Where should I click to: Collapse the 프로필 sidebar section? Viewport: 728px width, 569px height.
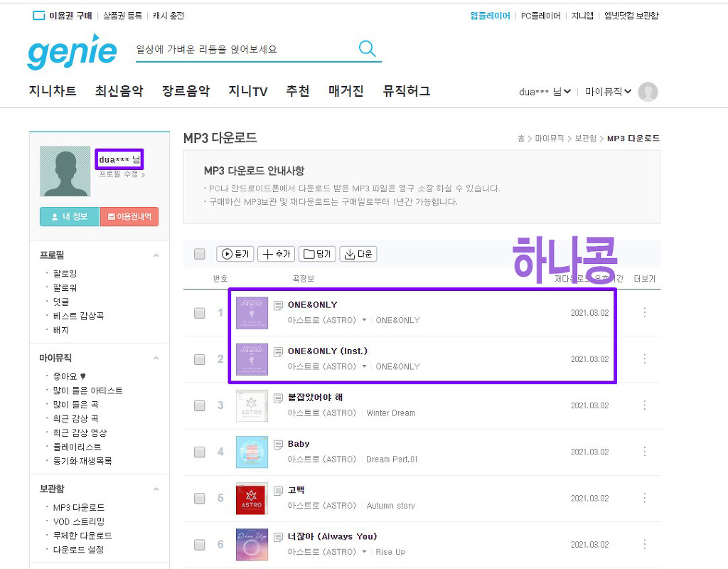click(156, 255)
